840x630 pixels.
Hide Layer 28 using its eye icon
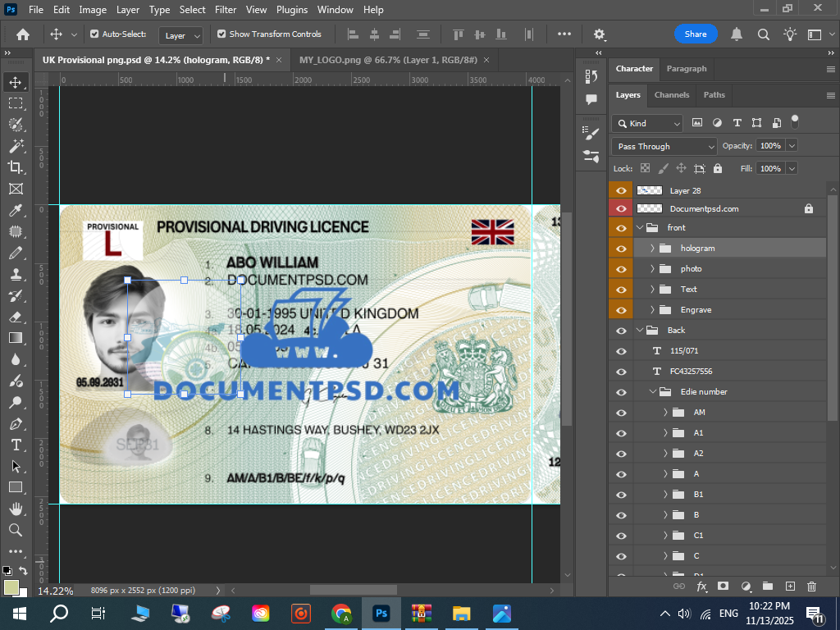click(x=621, y=190)
